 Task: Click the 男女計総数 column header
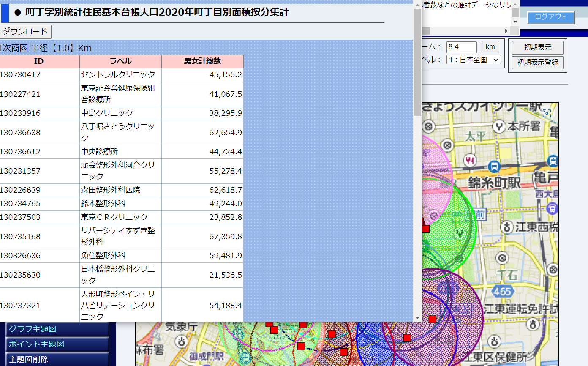pyautogui.click(x=202, y=62)
